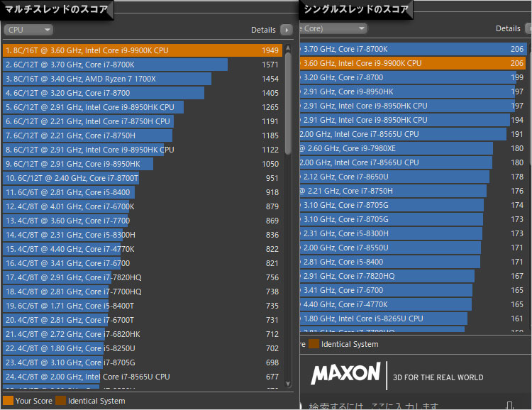Screen dimensions: 532x410
Task: Select the Core i5-8250U row
Action: click(143, 348)
